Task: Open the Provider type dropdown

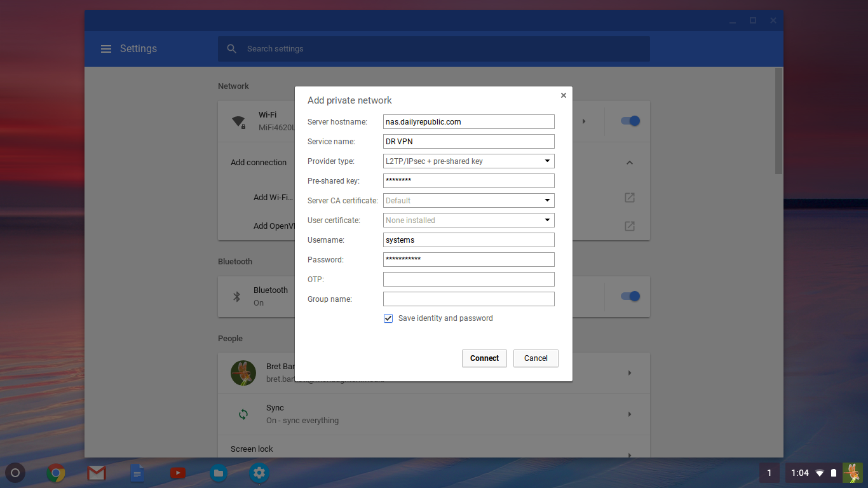Action: [468, 161]
